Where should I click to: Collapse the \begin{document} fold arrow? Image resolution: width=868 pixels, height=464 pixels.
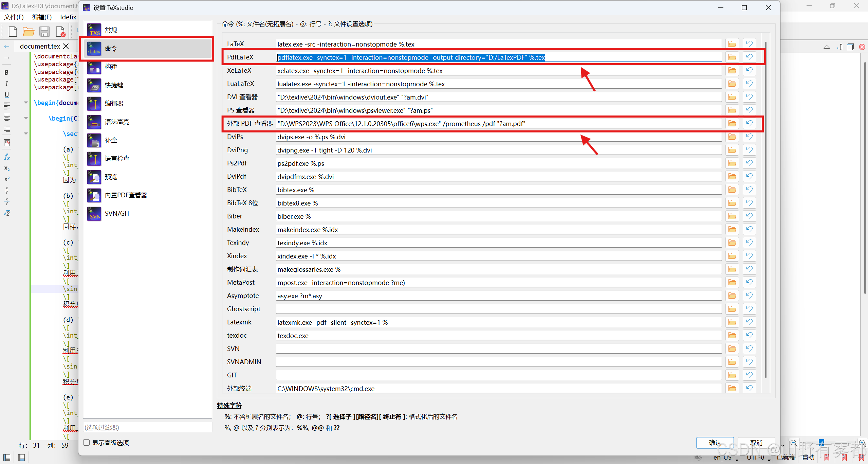[x=26, y=102]
